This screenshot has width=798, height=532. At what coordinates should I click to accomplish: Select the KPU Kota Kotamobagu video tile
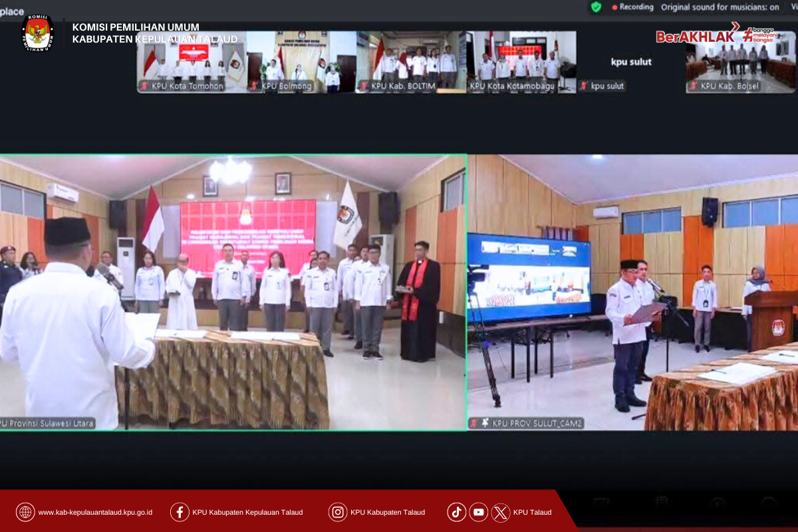coord(521,61)
